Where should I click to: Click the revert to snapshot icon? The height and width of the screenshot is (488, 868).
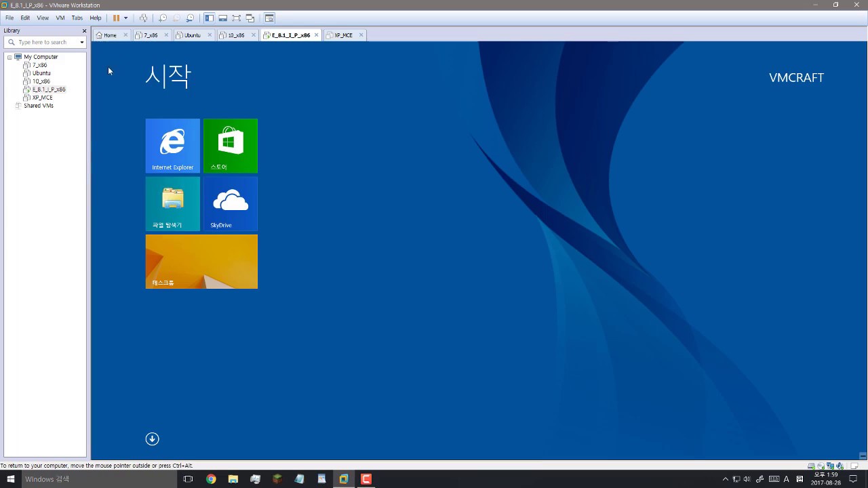176,18
